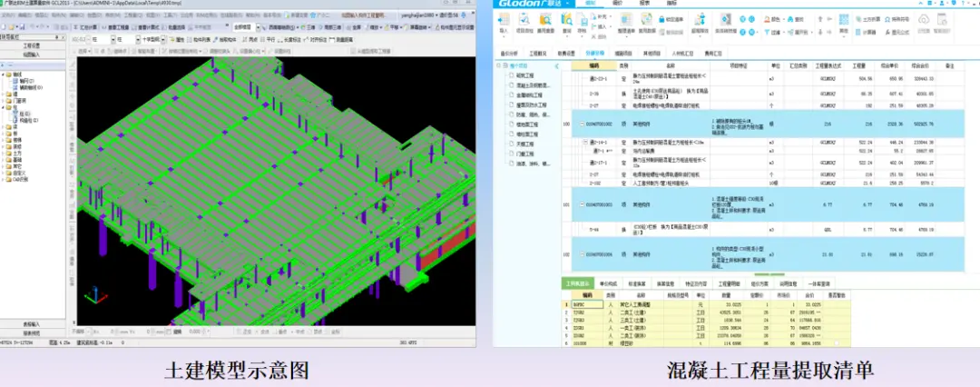The image size is (980, 387).
Task: Click the 费用查看 cost view icon
Action: (545, 20)
